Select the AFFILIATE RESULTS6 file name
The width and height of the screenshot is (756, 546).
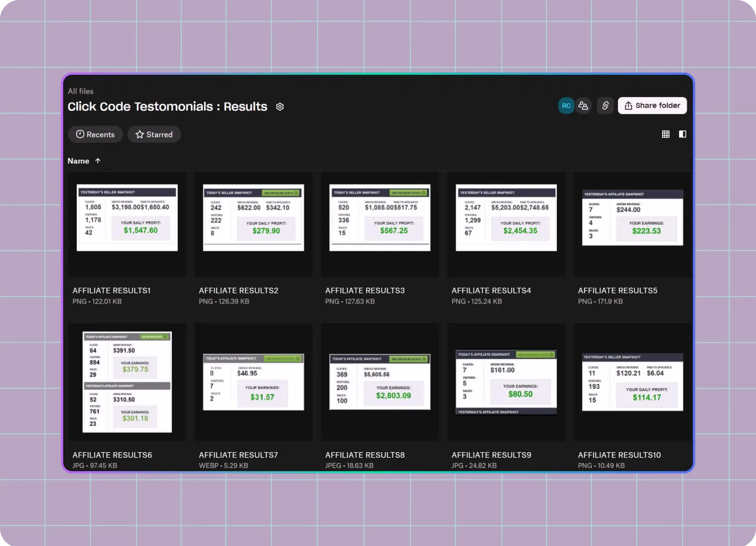pyautogui.click(x=112, y=455)
